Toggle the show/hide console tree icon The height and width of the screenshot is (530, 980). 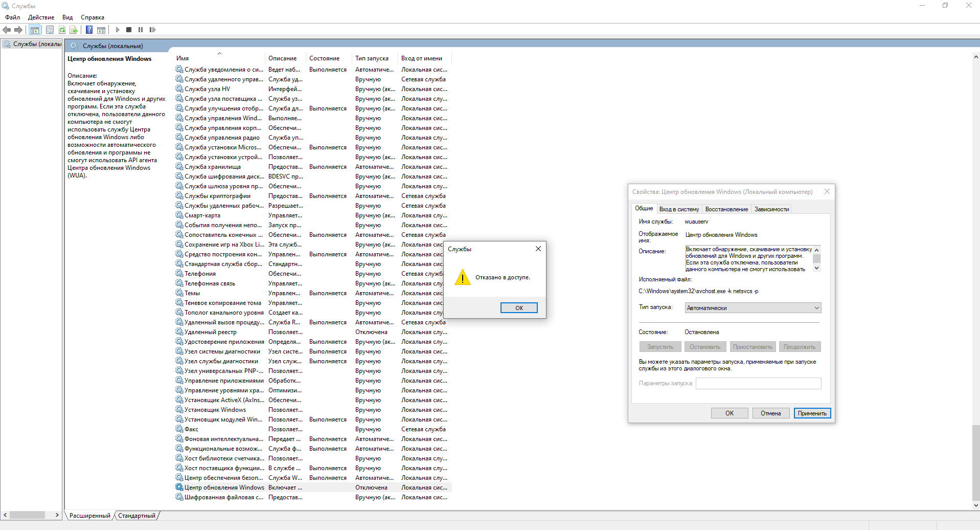[x=35, y=30]
